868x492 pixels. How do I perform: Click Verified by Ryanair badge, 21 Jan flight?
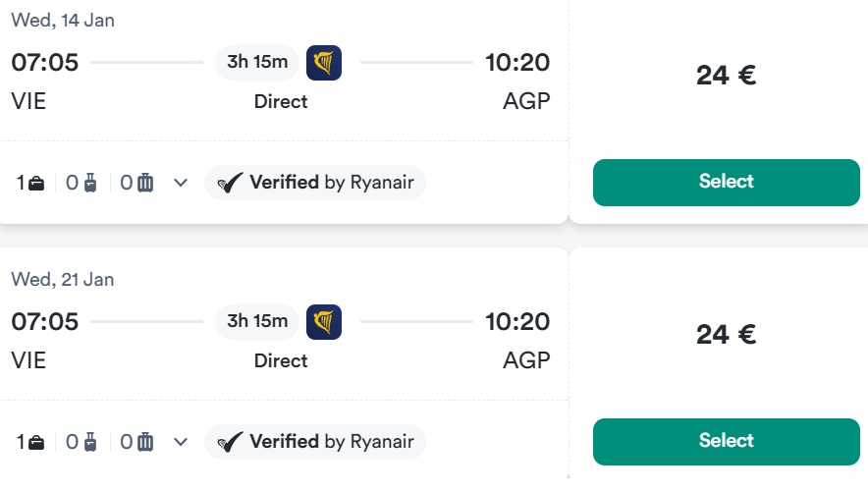pos(315,442)
